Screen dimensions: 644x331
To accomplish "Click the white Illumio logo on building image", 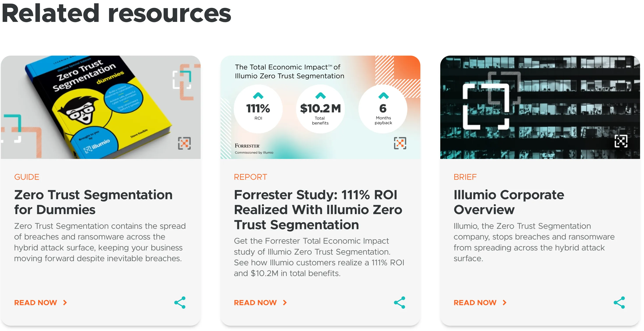I will [x=621, y=141].
